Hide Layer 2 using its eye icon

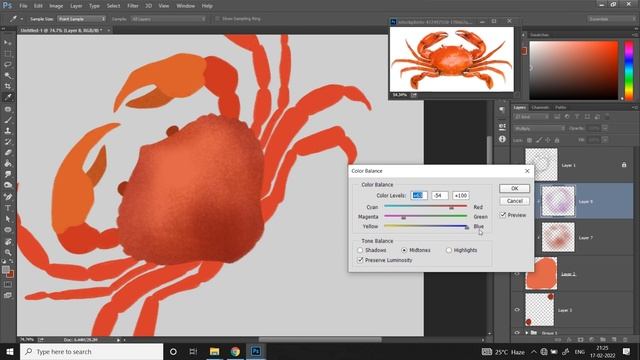[517, 274]
